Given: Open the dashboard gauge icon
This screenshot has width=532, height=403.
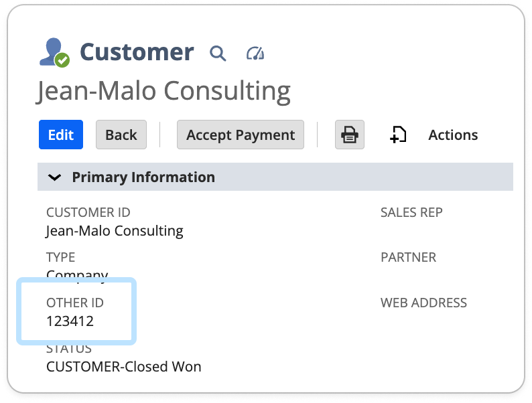Looking at the screenshot, I should click(x=255, y=53).
